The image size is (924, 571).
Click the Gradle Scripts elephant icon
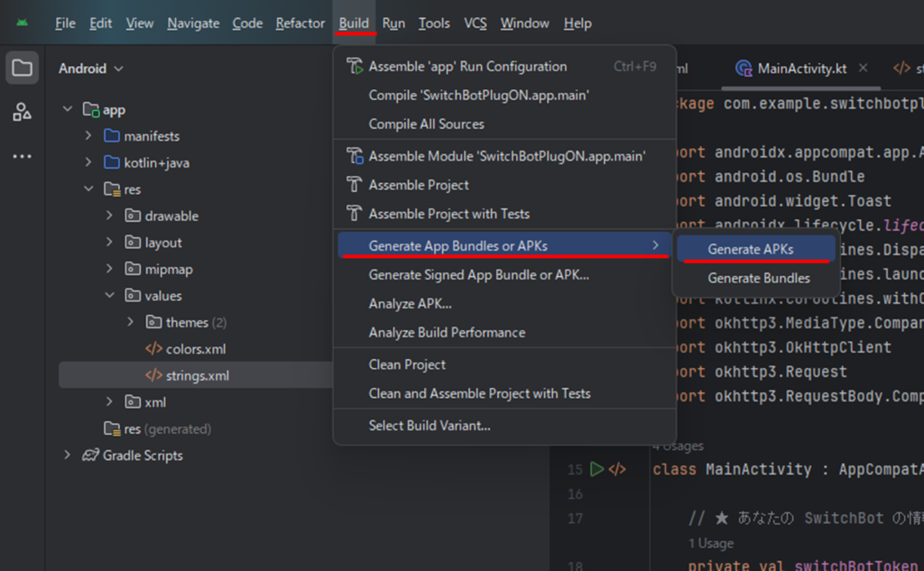(90, 456)
